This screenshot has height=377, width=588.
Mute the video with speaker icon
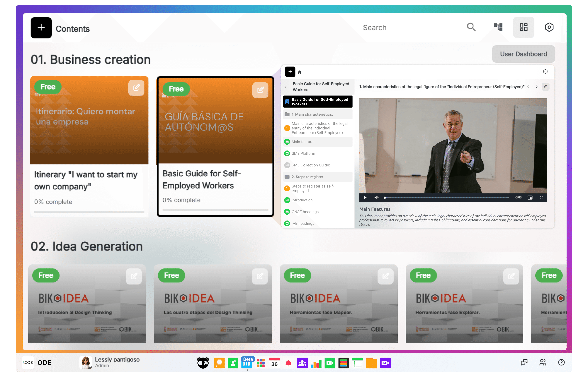(x=376, y=198)
